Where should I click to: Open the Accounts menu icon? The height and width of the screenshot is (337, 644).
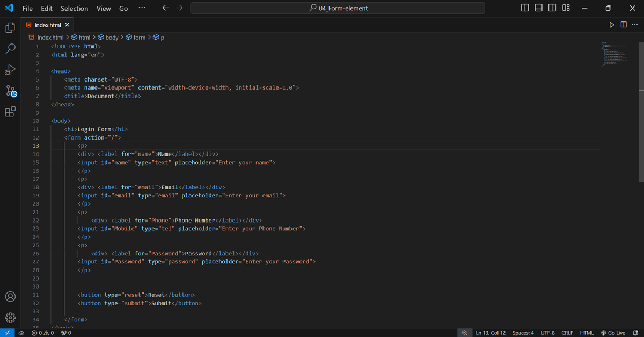tap(10, 296)
